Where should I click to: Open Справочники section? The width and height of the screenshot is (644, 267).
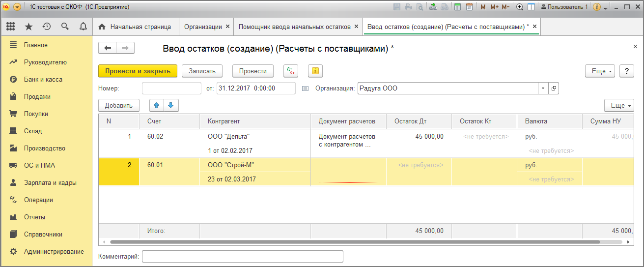(46, 235)
